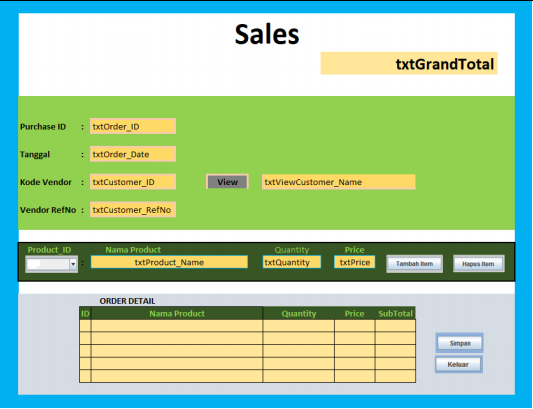The image size is (533, 409).
Task: Select the txtOrder_Date field
Action: coord(133,154)
